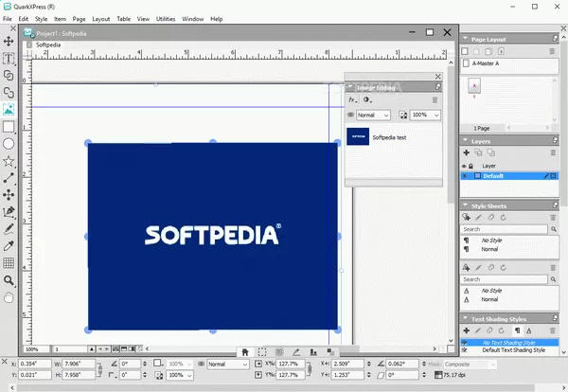Select the Picture Content tool
This screenshot has height=392, width=568.
point(9,109)
